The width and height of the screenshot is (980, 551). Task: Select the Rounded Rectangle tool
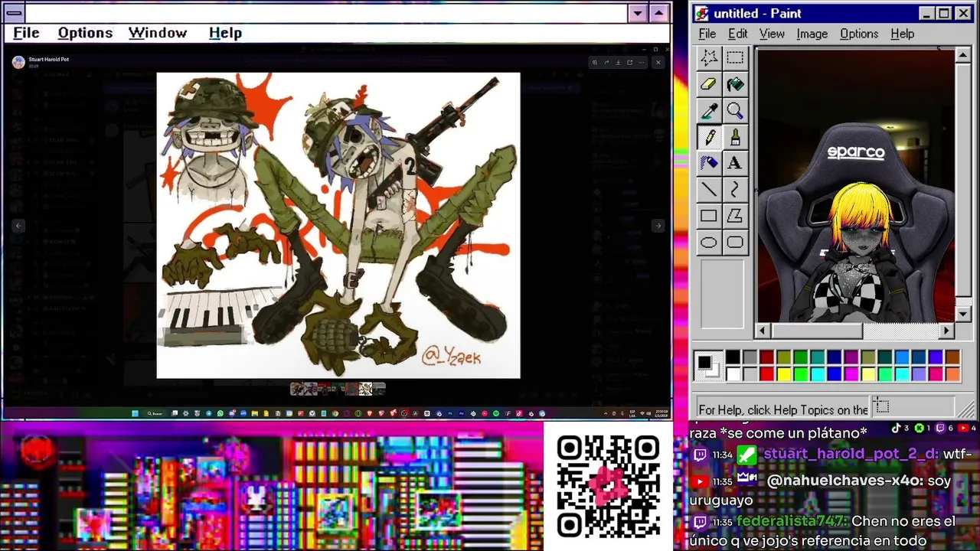pos(735,243)
